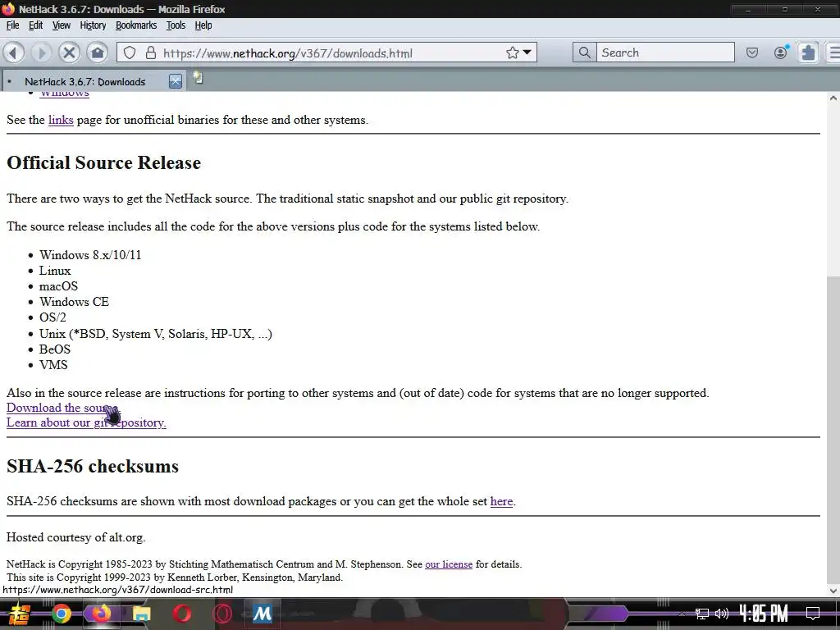The width and height of the screenshot is (840, 630).
Task: Expand the bookmark star dropdown arrow
Action: coord(527,52)
